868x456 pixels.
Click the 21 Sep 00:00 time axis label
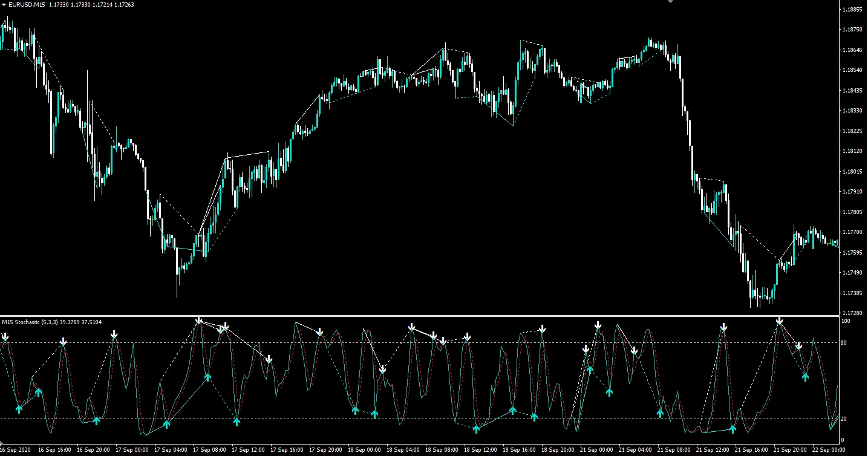point(596,450)
